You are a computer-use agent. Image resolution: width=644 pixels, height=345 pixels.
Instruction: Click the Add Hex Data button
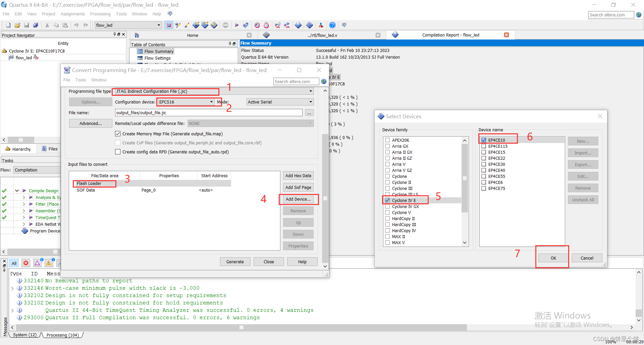298,176
